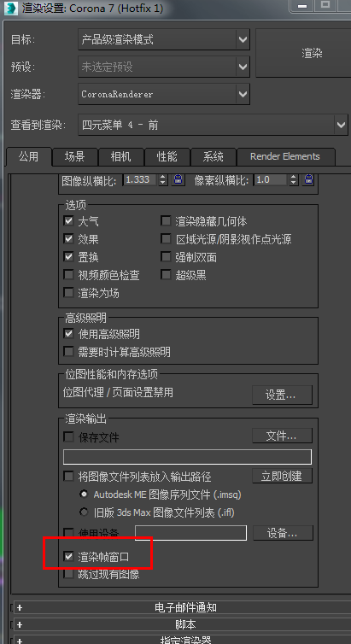Viewport: 351px width, 644px height.
Task: Toggle the pixel aspect ratio lock icon
Action: coord(308,180)
